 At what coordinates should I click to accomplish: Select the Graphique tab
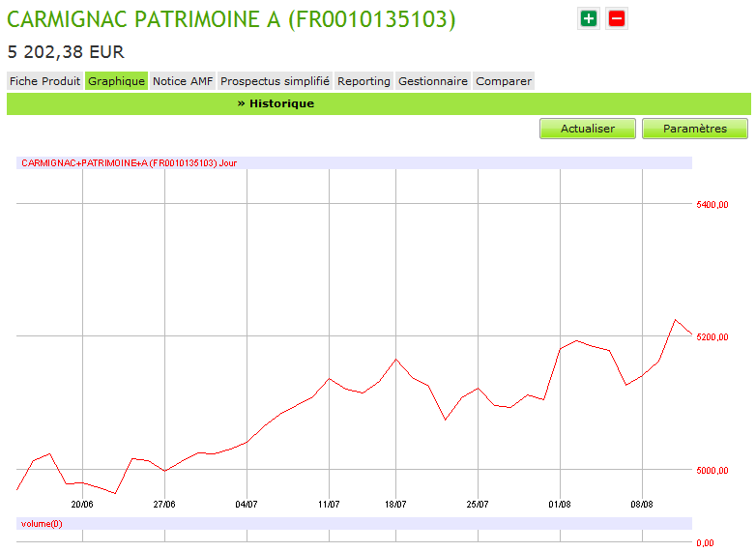pos(116,81)
